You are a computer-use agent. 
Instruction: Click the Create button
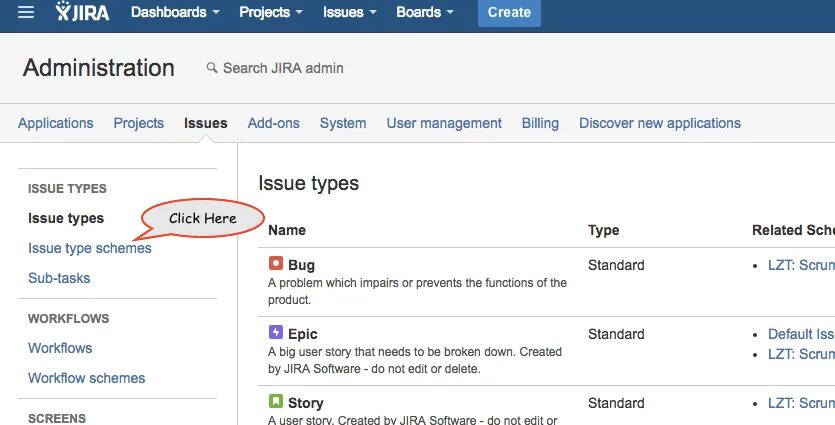(x=509, y=12)
